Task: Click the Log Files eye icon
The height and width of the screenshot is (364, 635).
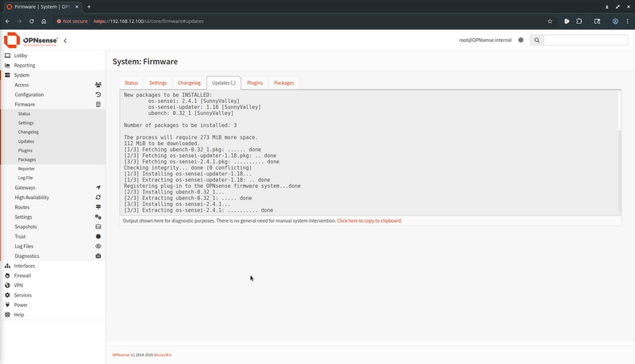Action: pyautogui.click(x=98, y=247)
